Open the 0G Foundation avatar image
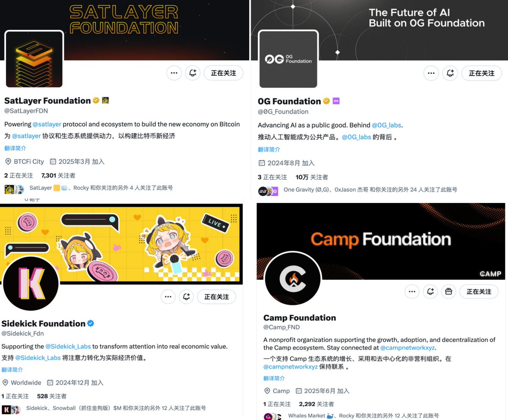This screenshot has height=420, width=508. [288, 59]
